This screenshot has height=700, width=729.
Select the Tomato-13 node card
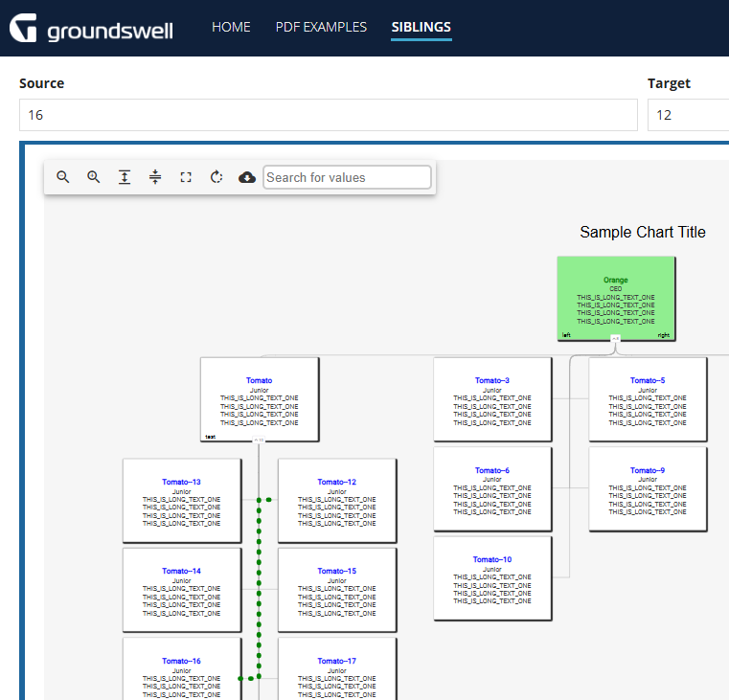tap(182, 501)
